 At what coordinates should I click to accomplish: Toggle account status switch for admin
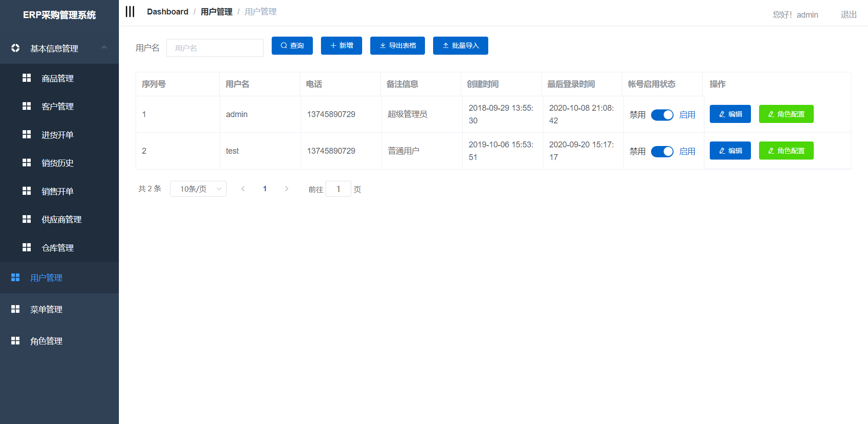click(662, 115)
